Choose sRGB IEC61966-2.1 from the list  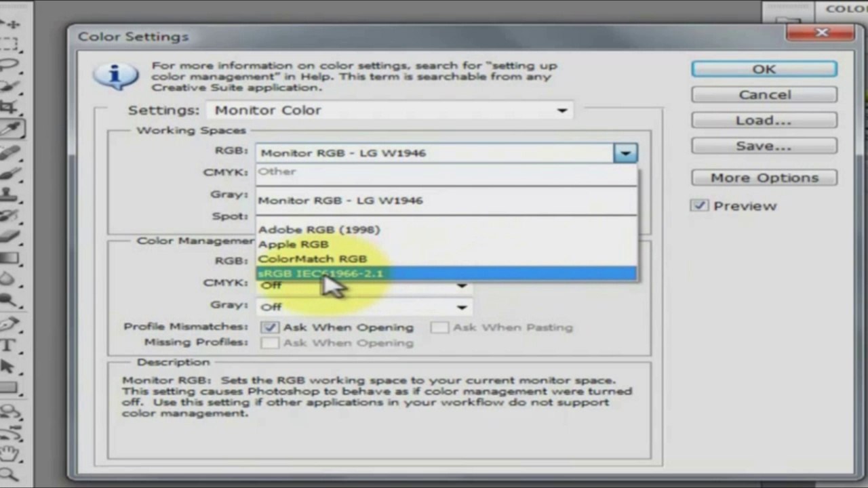(x=446, y=273)
